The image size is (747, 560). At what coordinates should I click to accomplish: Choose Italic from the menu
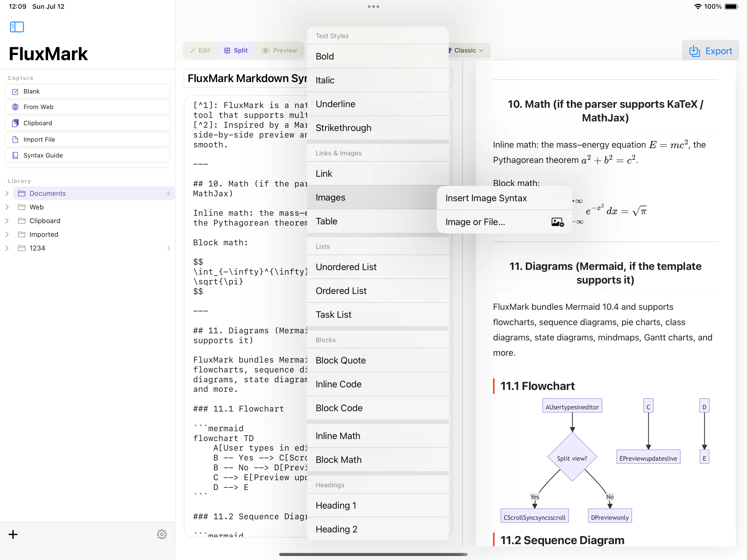(x=378, y=80)
